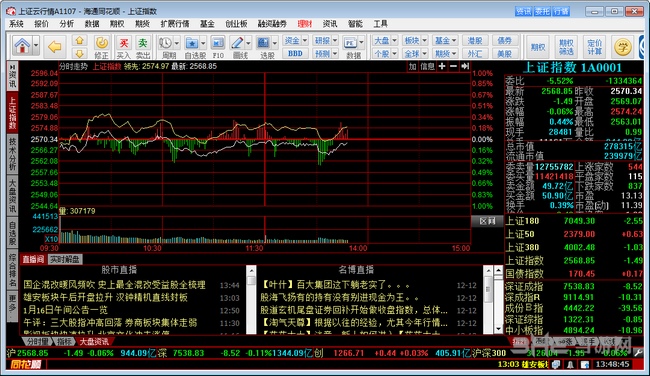650x376 pixels.
Task: Click the 期权筛选 button
Action: click(x=566, y=47)
